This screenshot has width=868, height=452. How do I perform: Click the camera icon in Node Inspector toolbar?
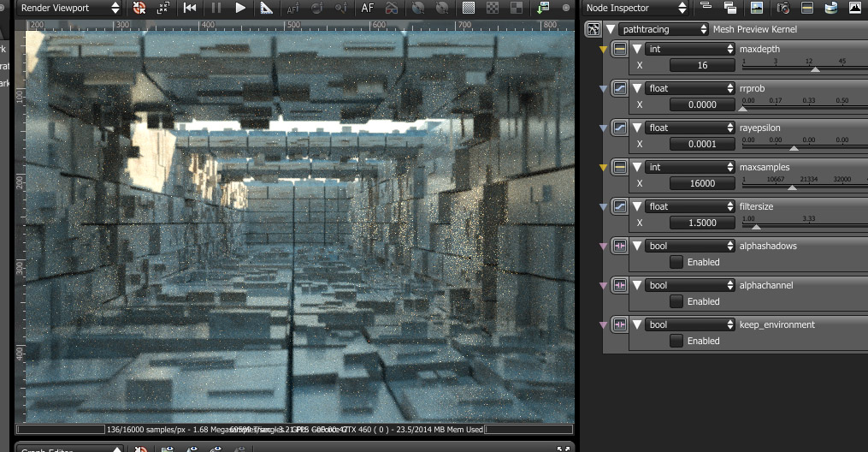(782, 8)
